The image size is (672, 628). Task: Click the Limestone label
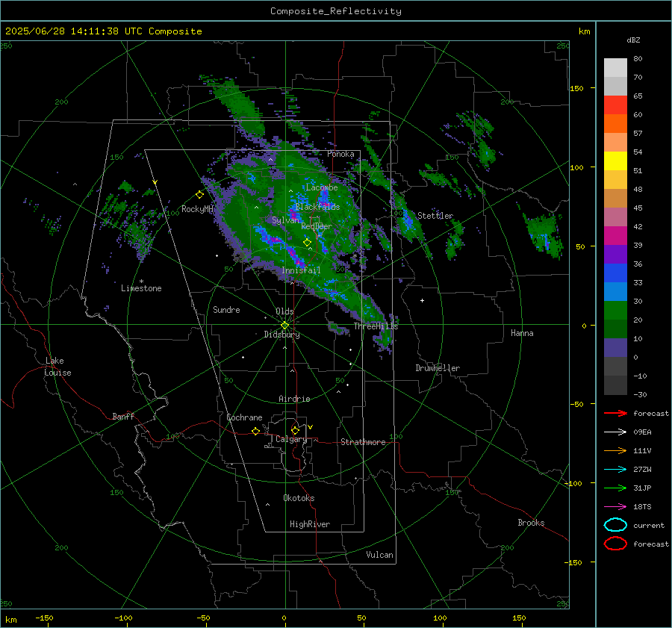coord(141,288)
